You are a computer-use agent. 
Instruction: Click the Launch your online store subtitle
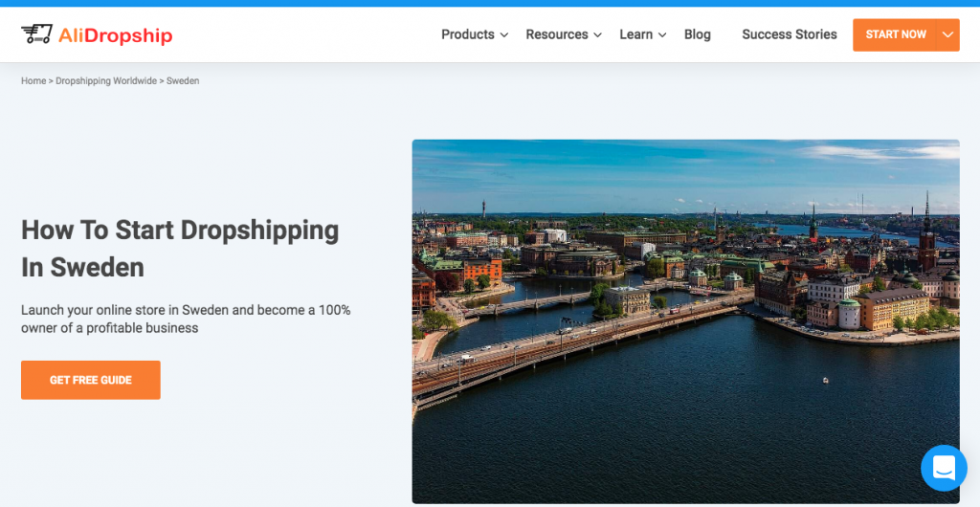pos(186,320)
